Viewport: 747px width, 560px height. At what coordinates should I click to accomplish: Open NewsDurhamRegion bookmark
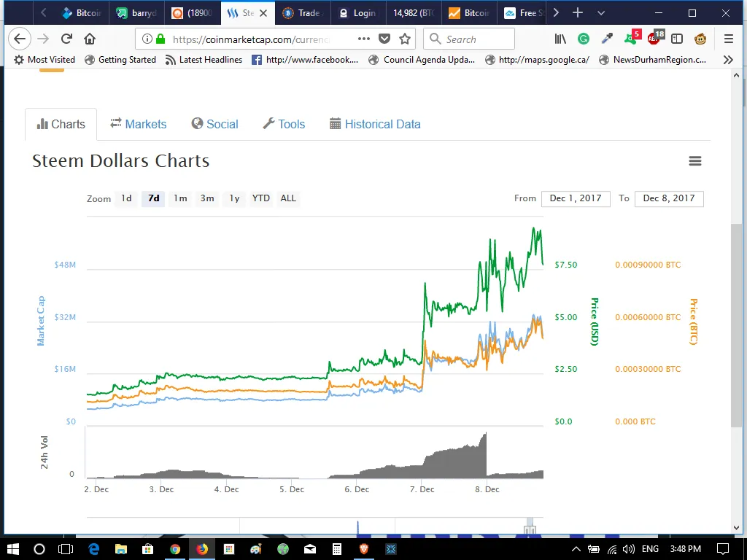[653, 60]
